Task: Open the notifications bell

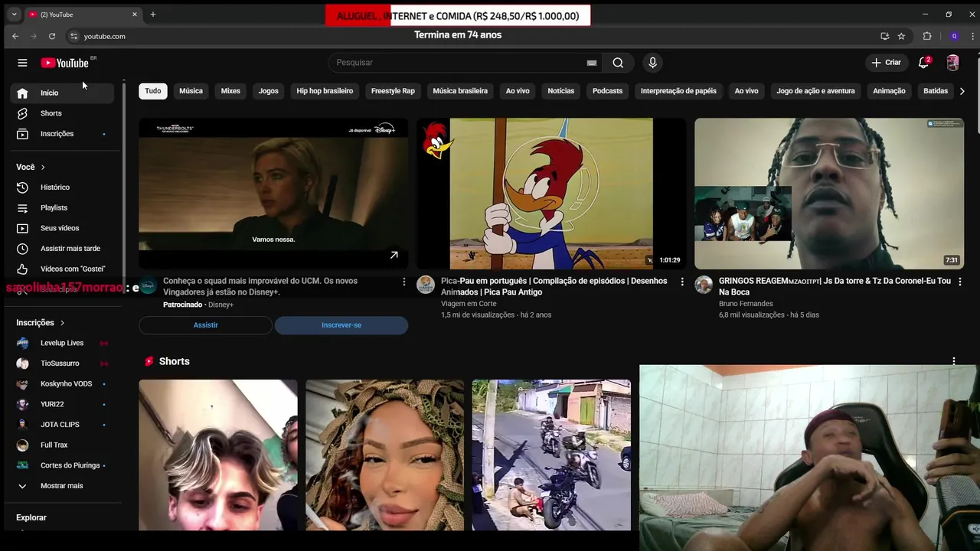Action: tap(924, 63)
